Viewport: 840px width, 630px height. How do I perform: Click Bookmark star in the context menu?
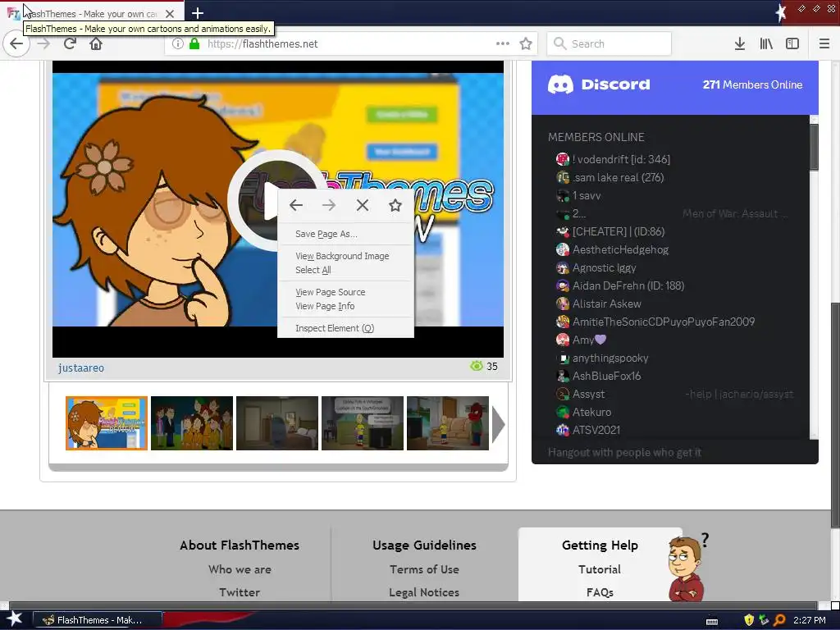[x=395, y=205]
